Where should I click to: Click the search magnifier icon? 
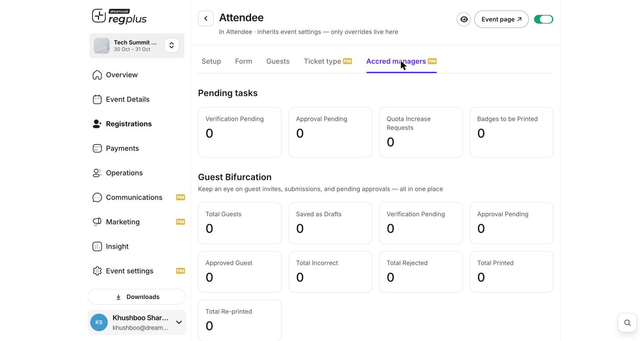[x=627, y=323]
